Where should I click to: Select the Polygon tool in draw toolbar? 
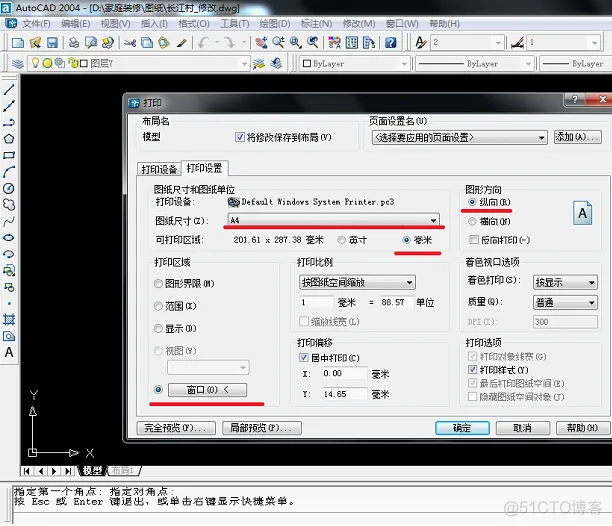click(9, 139)
